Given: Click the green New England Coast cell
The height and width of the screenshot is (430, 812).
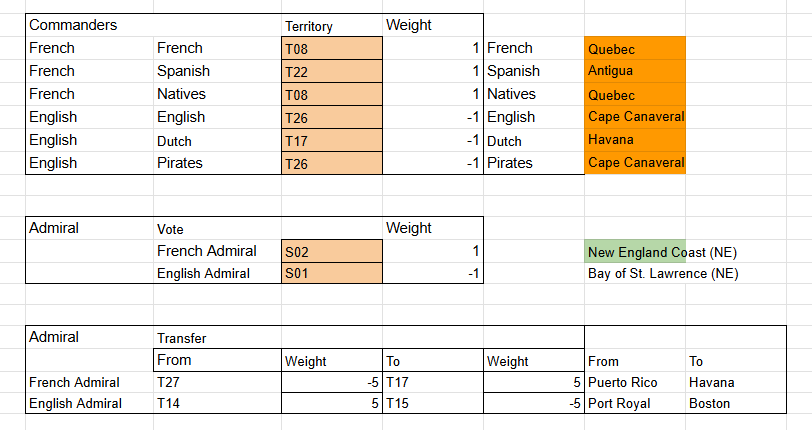Looking at the screenshot, I should [x=635, y=251].
